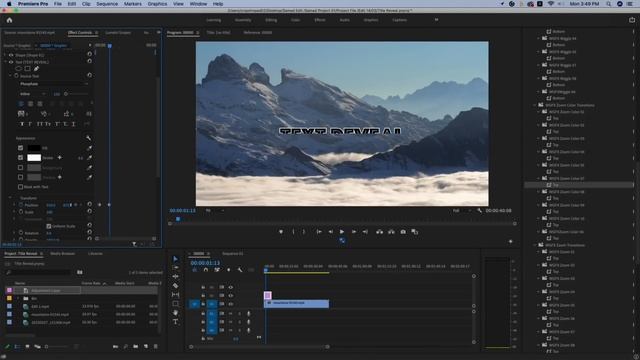This screenshot has height=360, width=640.
Task: Expand the Bin folder in project panel
Action: [18, 298]
